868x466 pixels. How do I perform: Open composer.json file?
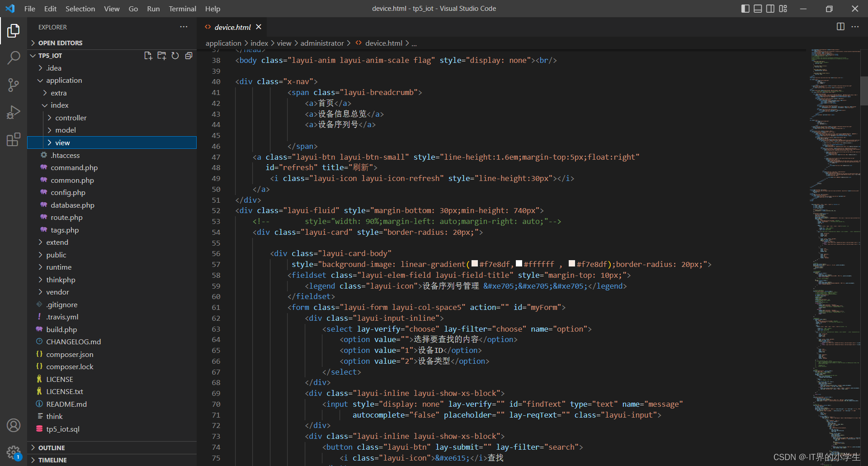70,355
